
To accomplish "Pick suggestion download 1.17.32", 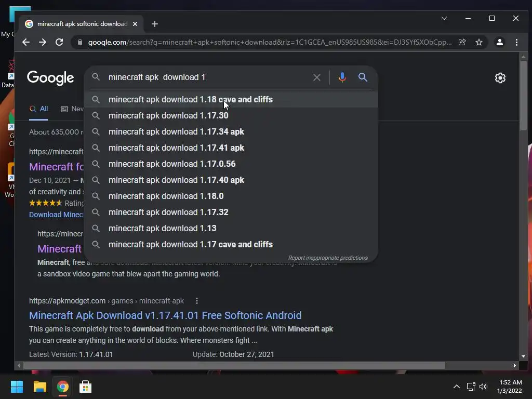I will coord(231,212).
